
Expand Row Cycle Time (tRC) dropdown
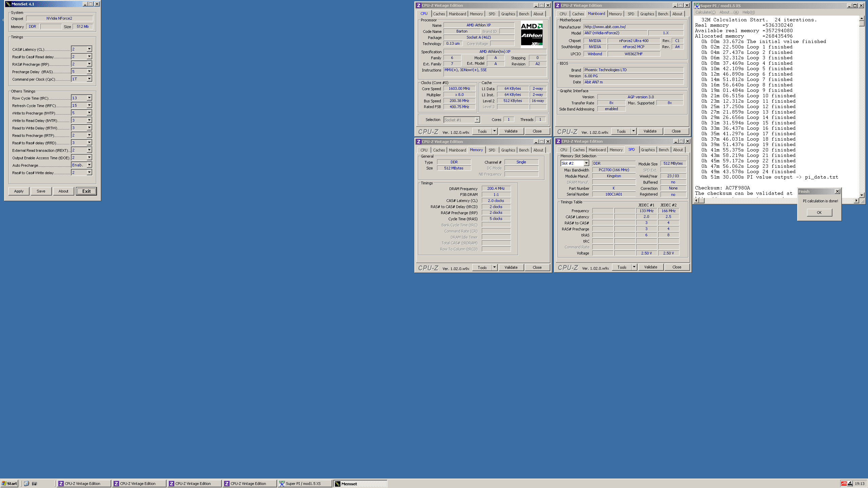pyautogui.click(x=89, y=98)
